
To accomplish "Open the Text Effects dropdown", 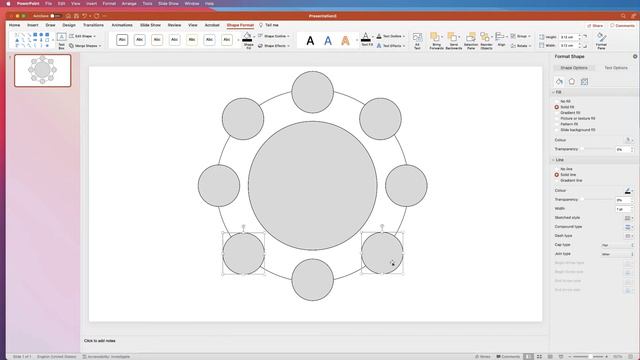I will click(x=391, y=46).
